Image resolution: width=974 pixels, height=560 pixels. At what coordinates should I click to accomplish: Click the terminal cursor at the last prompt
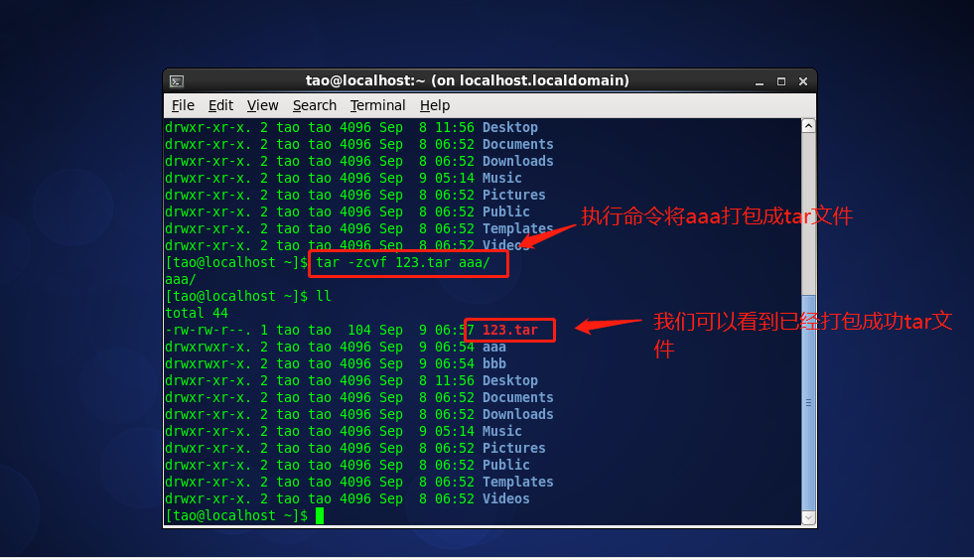(320, 516)
